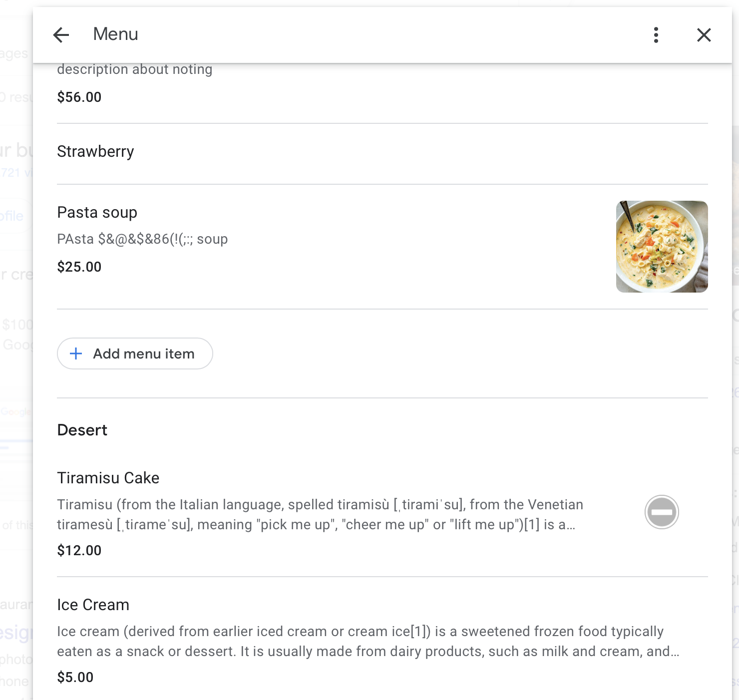Click the $12.00 Tiramisu price
The width and height of the screenshot is (739, 700).
[x=79, y=550]
